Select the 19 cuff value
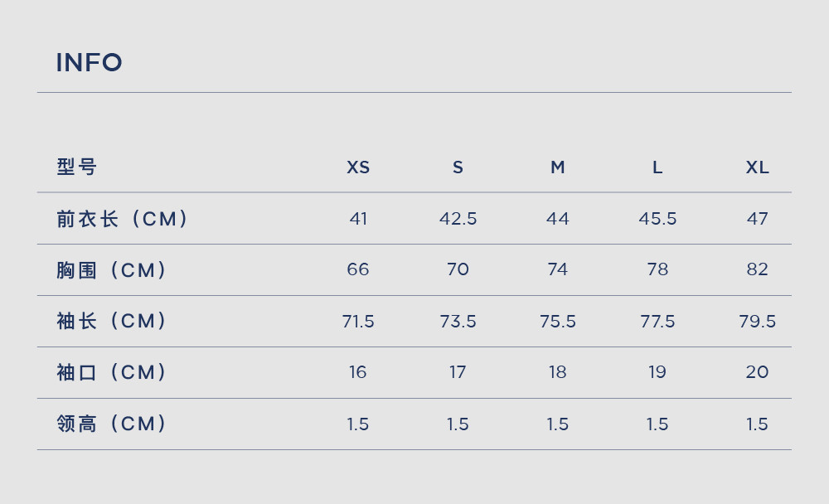Screen dimensions: 829x504 (x=657, y=372)
